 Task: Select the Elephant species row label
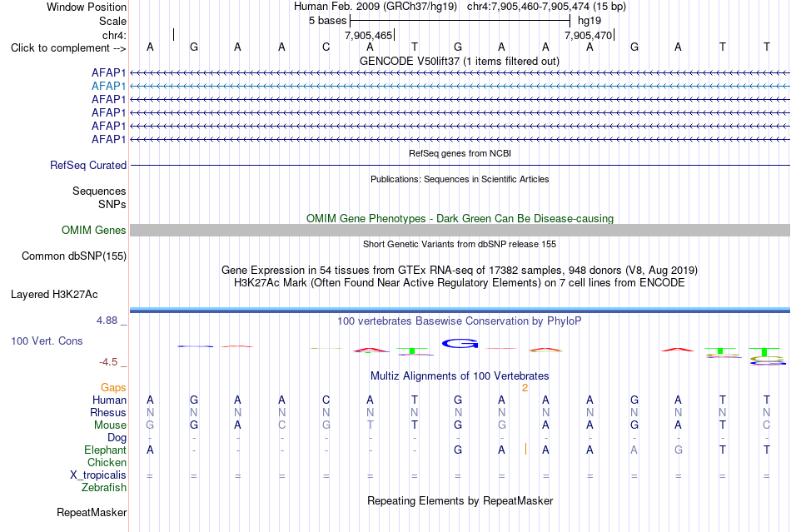click(105, 450)
